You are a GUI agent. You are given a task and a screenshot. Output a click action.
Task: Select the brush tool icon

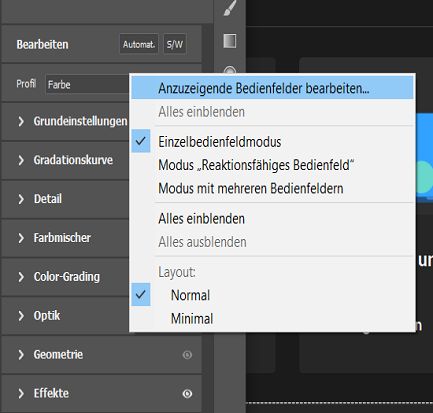point(230,8)
